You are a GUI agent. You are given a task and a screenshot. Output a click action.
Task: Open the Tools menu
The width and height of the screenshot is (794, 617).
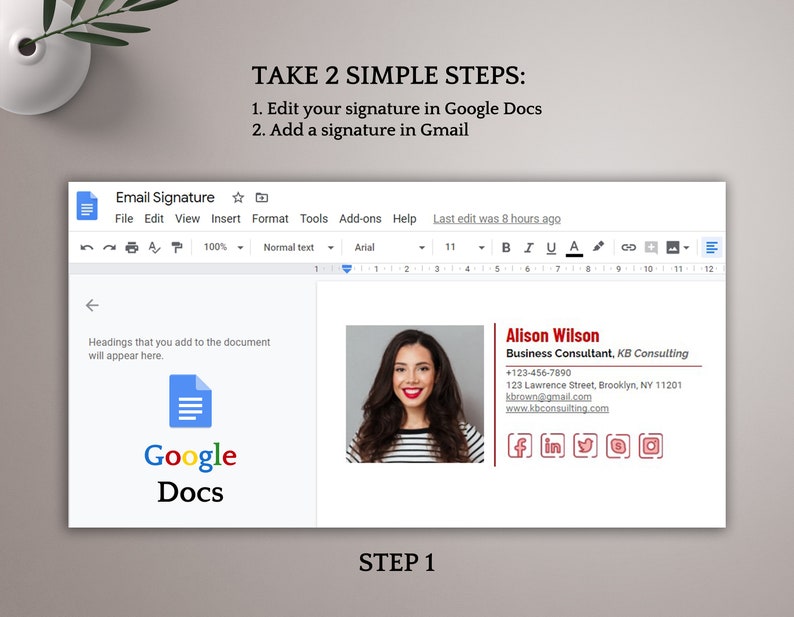(x=314, y=219)
